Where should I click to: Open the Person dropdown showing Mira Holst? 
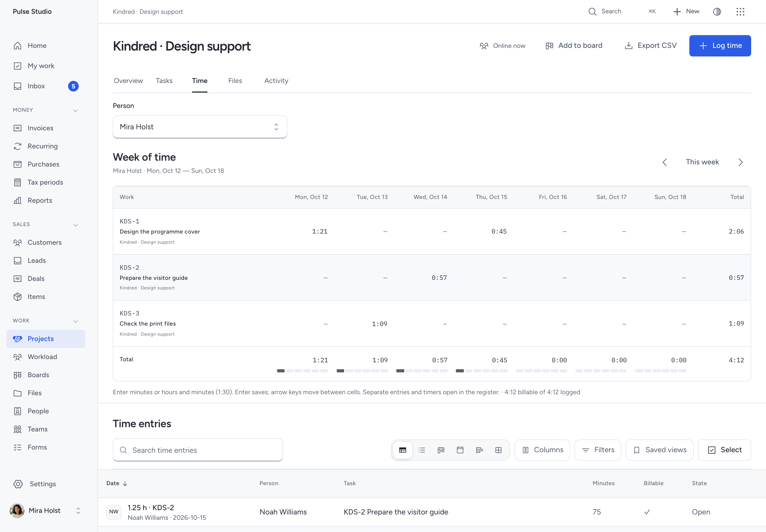tap(200, 127)
